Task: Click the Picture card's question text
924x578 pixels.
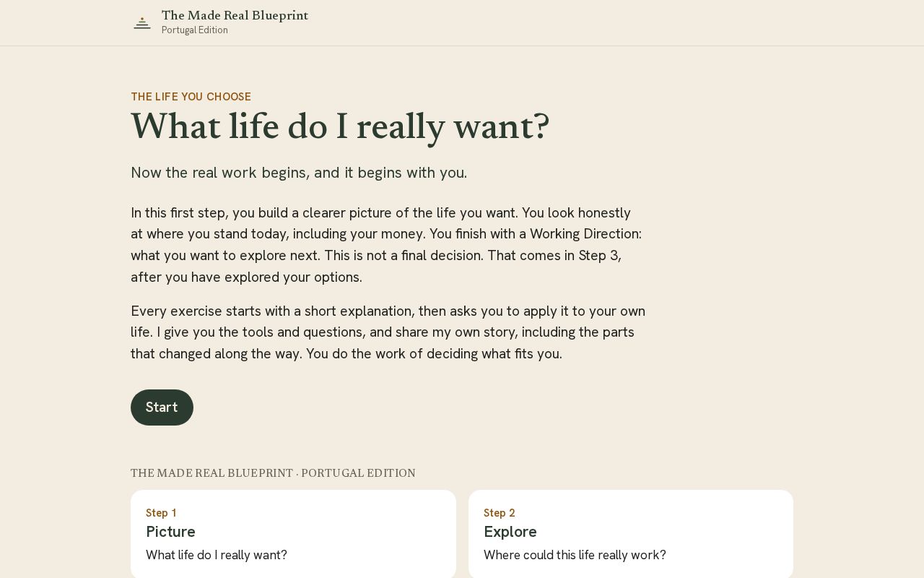Action: [x=217, y=555]
